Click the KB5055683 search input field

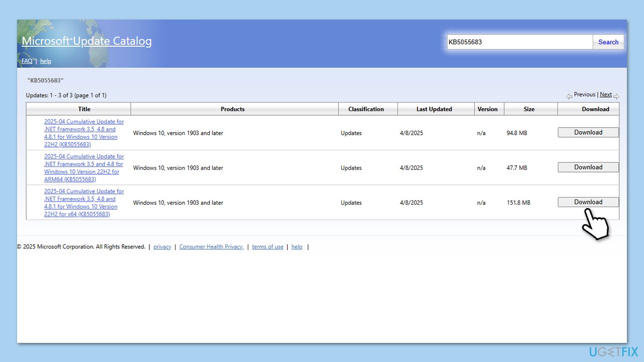519,42
